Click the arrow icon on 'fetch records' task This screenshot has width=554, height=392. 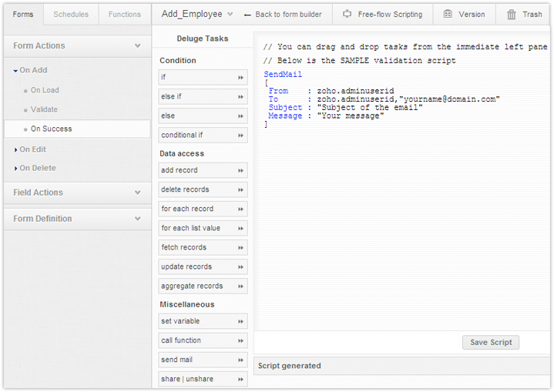(x=240, y=248)
